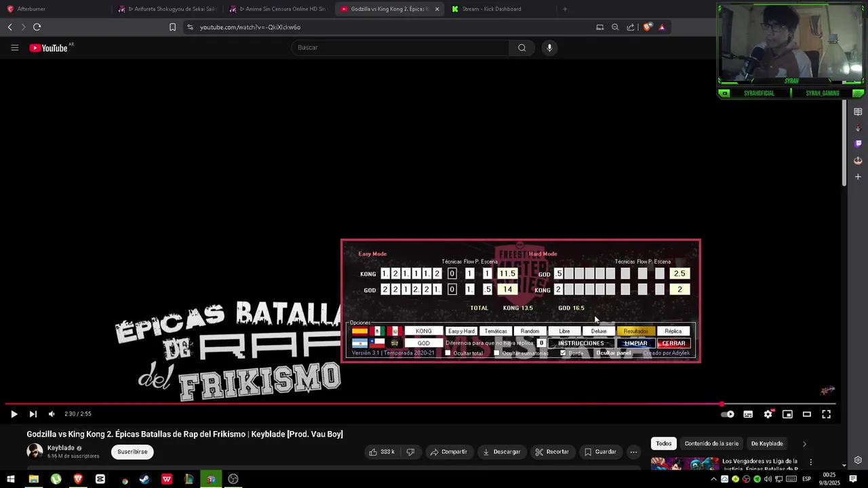The width and height of the screenshot is (868, 488).
Task: Open Twitch in browser sidebar
Action: click(x=858, y=144)
